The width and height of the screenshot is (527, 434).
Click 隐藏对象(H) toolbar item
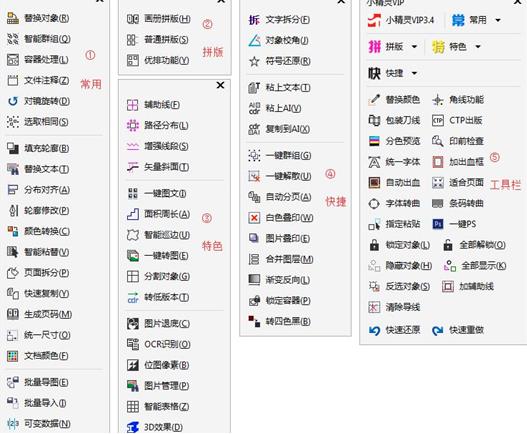point(400,266)
